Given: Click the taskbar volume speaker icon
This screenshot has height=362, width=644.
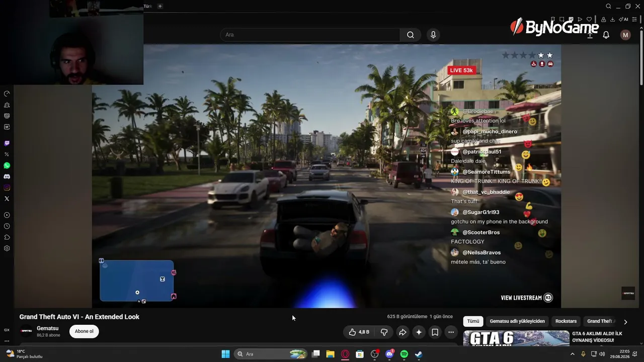Looking at the screenshot, I should pos(602,354).
